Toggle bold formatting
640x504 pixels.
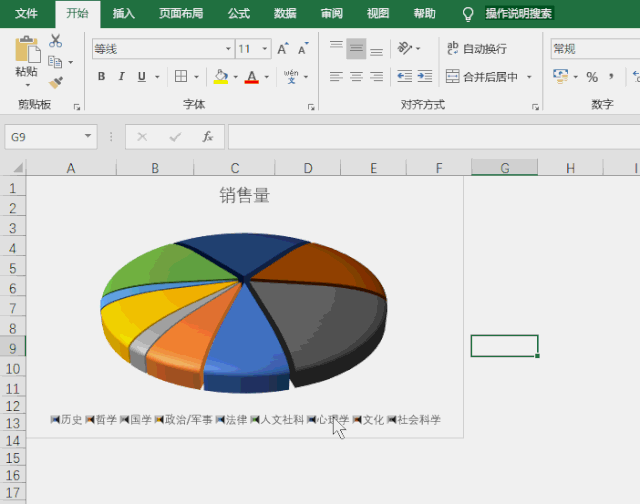(x=102, y=77)
